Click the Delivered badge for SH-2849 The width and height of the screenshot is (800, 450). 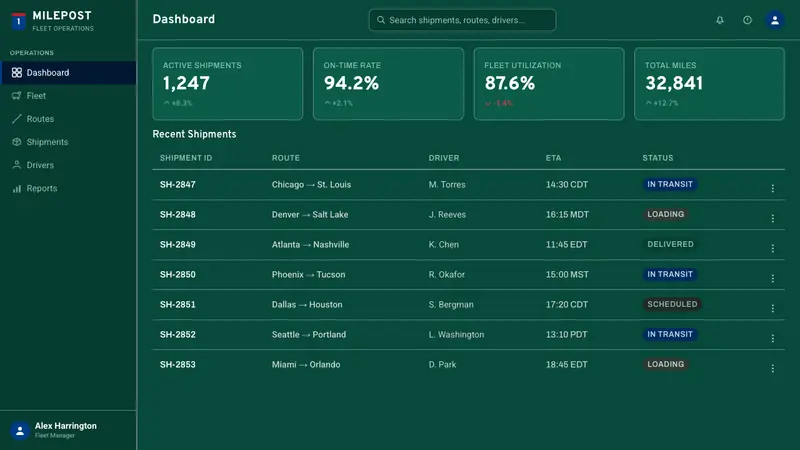670,244
